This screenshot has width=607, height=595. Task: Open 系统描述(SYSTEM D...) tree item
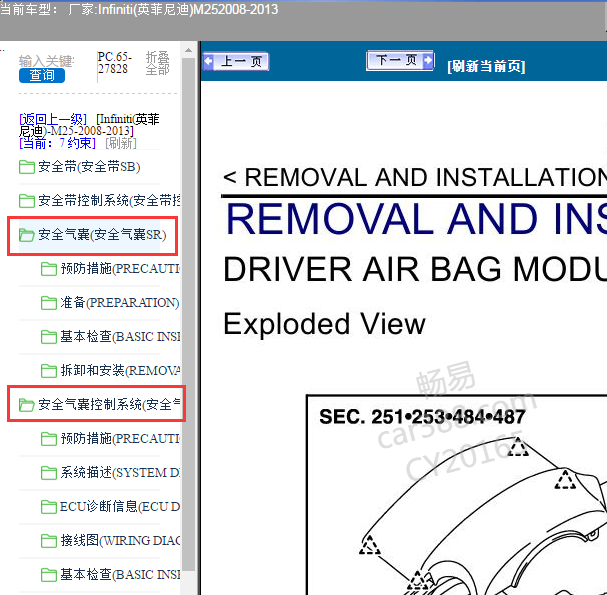tap(120, 473)
